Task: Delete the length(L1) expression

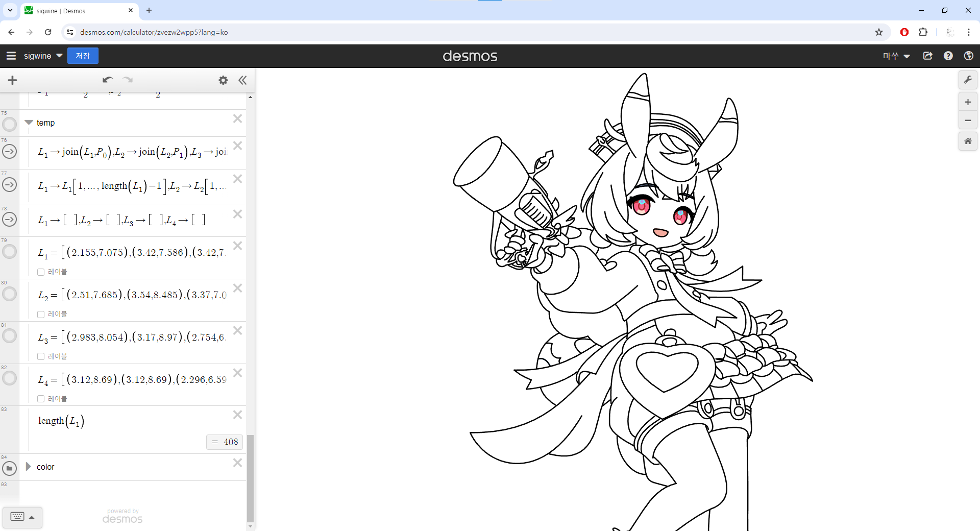Action: [237, 415]
